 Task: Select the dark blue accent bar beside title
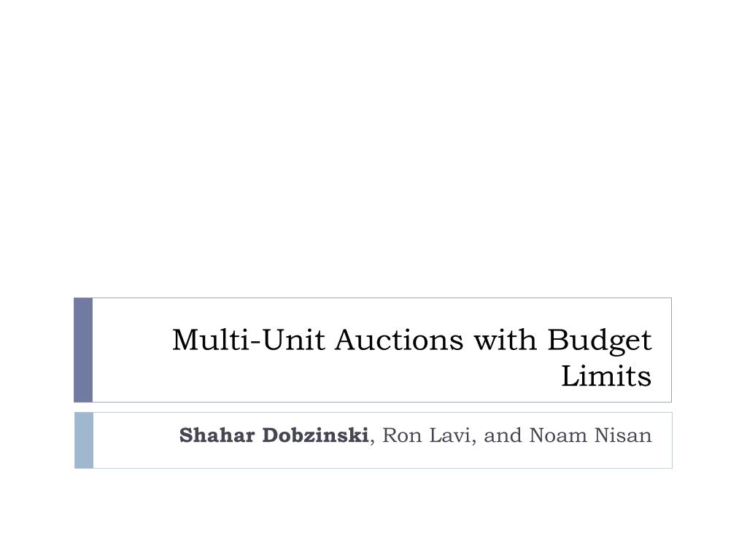click(x=83, y=350)
